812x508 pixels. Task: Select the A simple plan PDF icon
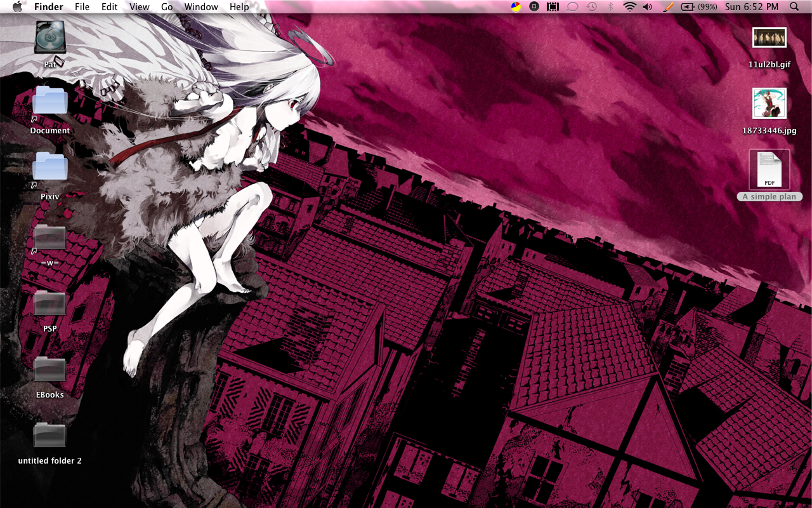pyautogui.click(x=769, y=170)
